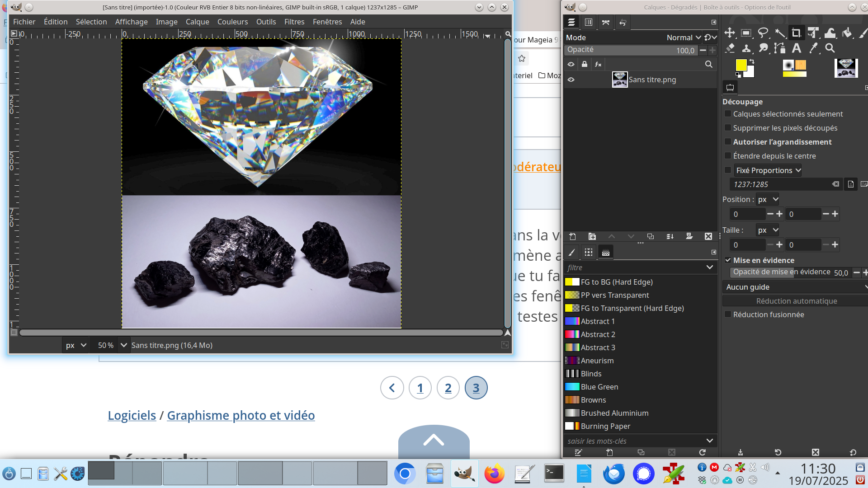The width and height of the screenshot is (868, 488).
Task: Open the Sélection menu
Action: point(91,22)
